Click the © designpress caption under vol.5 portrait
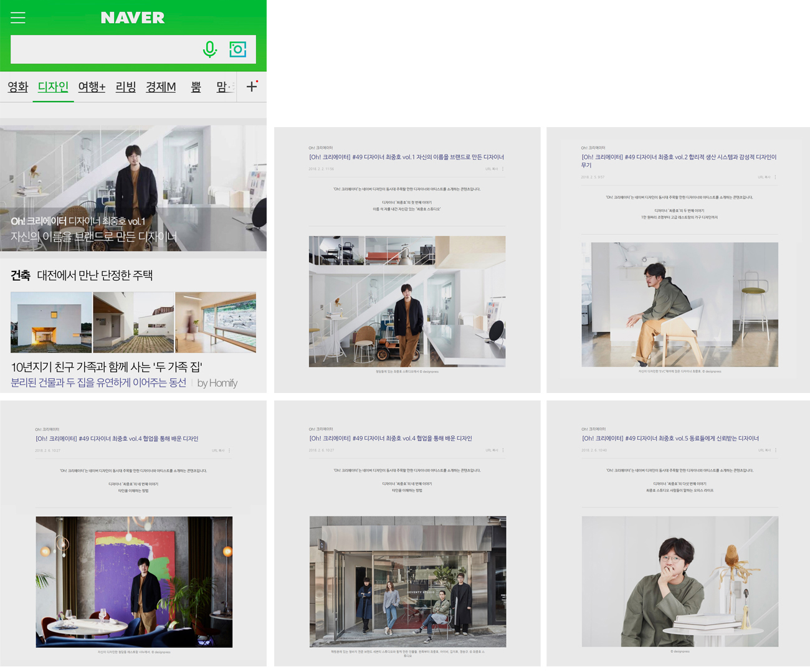The image size is (810, 672). pos(680,651)
